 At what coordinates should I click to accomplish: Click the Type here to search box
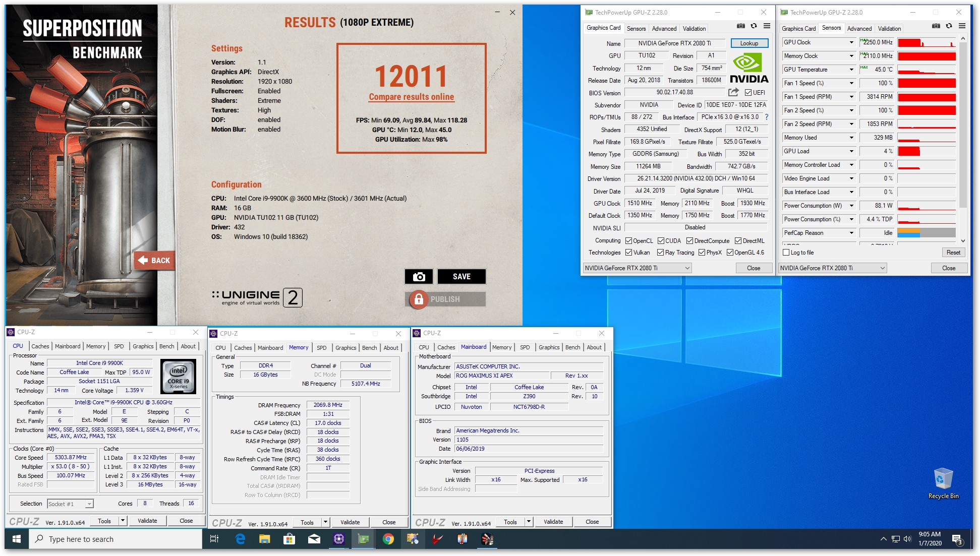point(116,539)
